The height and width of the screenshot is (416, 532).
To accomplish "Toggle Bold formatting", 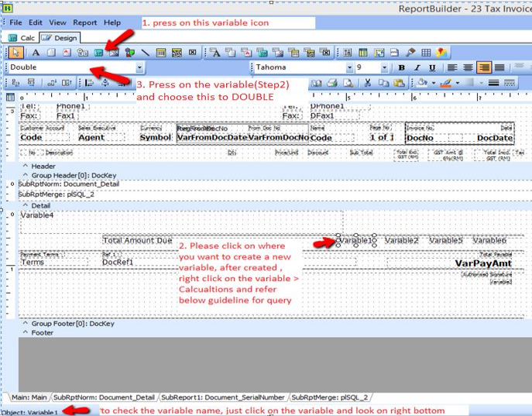I will [x=402, y=68].
